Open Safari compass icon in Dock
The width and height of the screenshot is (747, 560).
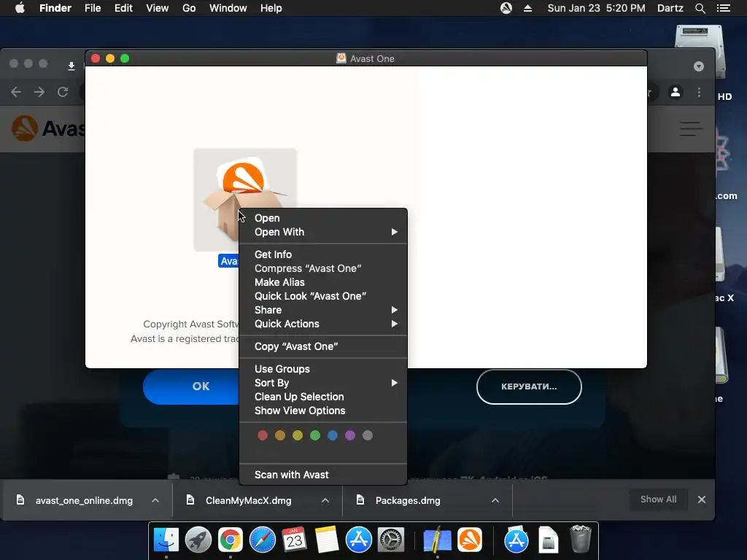(x=263, y=540)
